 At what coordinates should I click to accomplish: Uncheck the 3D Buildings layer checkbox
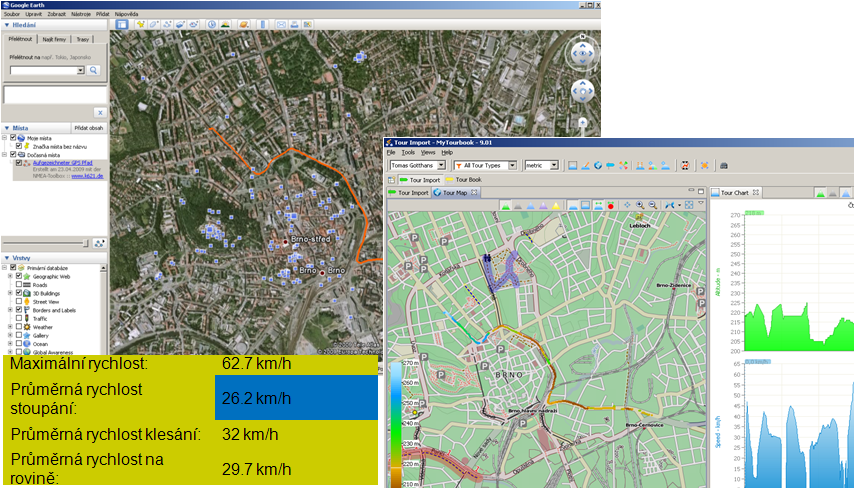19,293
